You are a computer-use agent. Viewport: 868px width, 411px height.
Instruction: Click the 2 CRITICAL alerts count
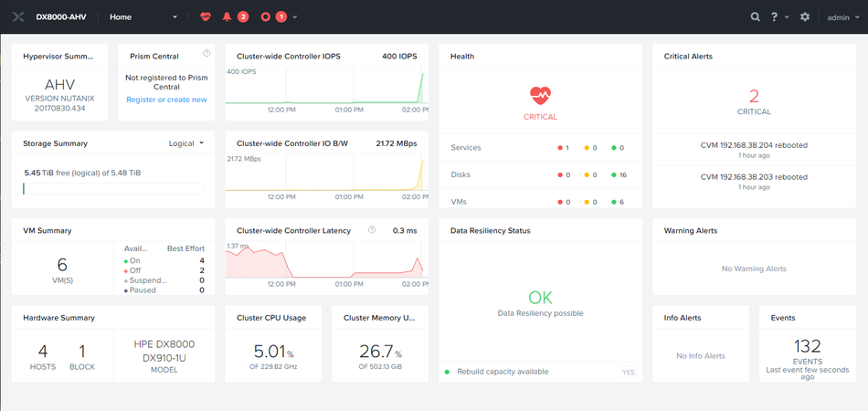754,101
